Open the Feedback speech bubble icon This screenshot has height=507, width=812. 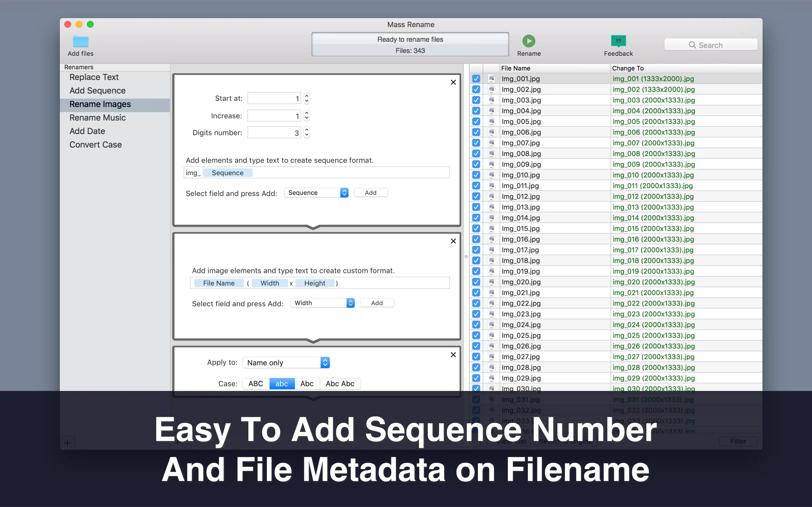[x=618, y=41]
